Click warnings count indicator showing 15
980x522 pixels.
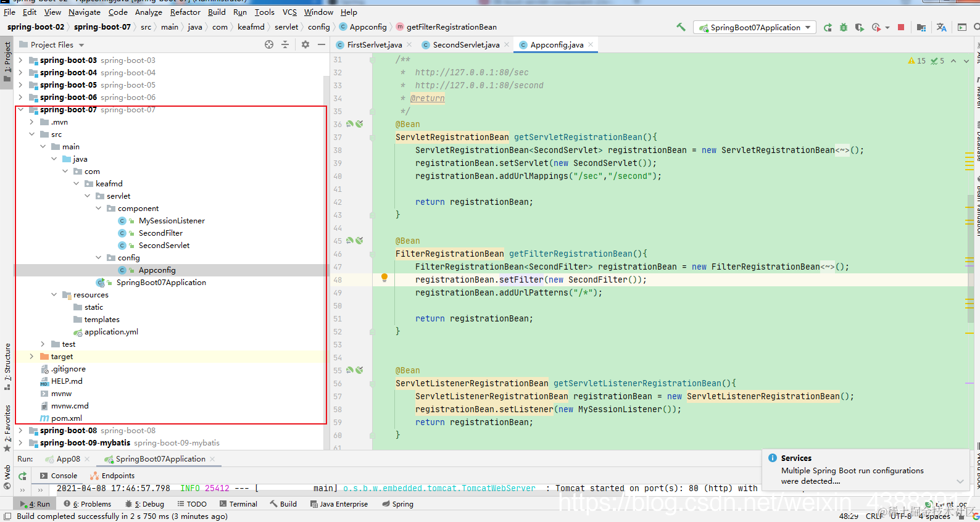(x=917, y=61)
